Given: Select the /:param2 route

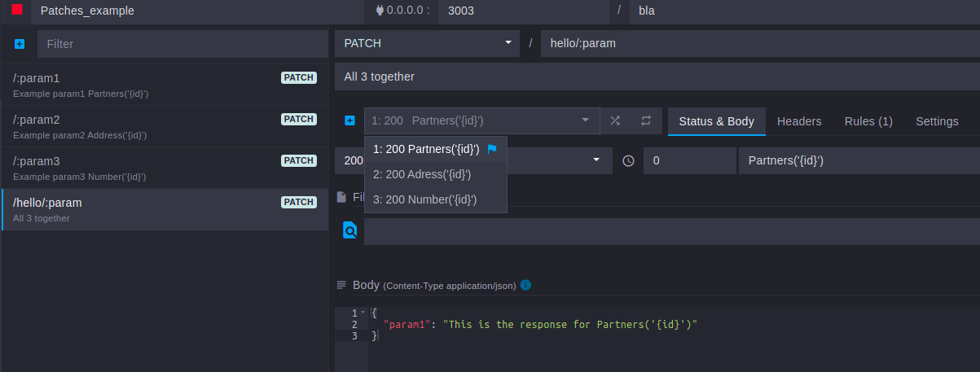Looking at the screenshot, I should [165, 126].
